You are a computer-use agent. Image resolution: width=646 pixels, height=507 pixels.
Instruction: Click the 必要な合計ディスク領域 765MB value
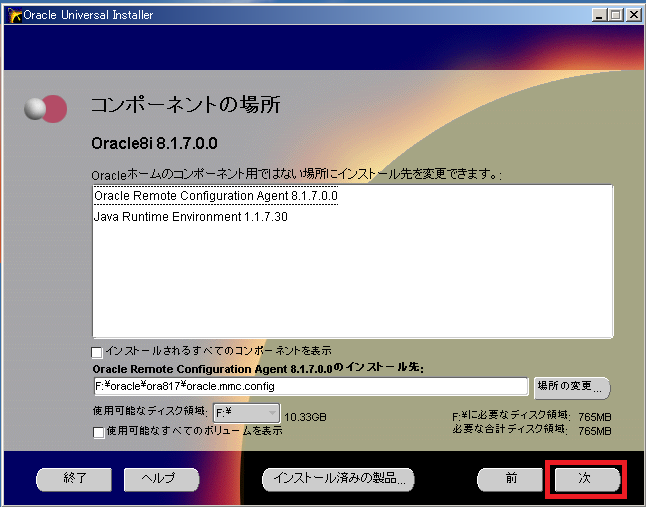tap(595, 431)
